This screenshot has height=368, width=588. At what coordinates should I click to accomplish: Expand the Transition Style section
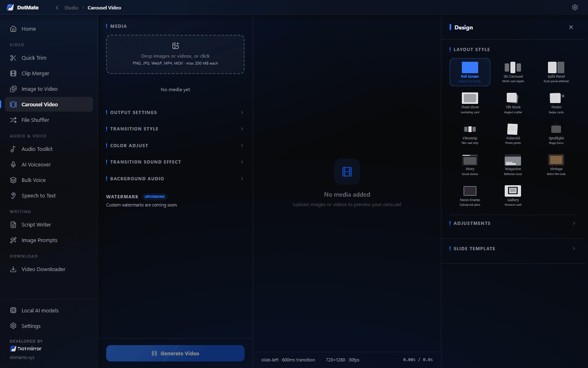point(175,129)
